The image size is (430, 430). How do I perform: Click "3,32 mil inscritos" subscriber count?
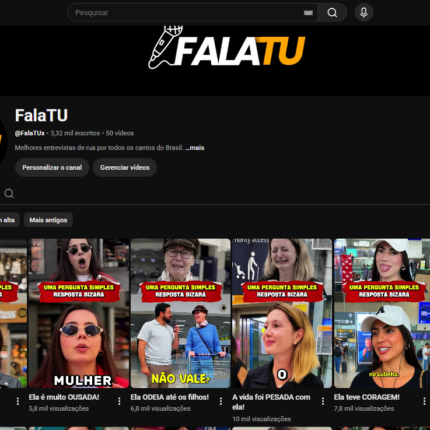[x=75, y=133]
